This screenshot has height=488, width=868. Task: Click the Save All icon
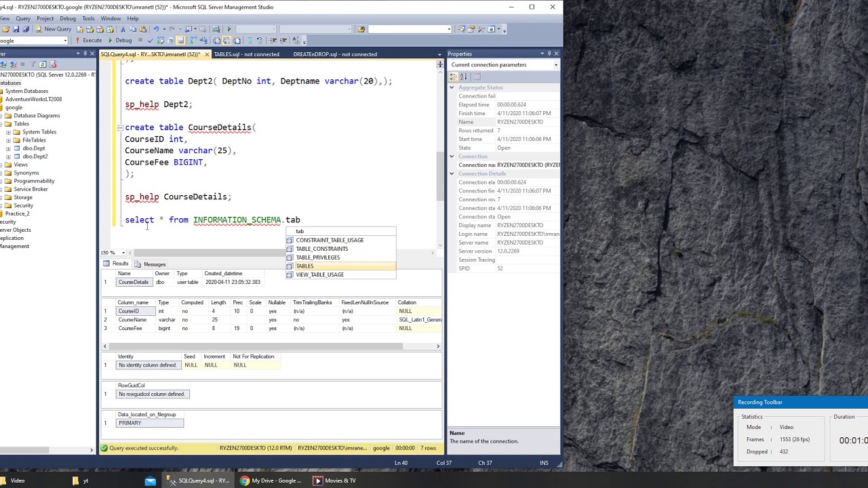point(26,29)
